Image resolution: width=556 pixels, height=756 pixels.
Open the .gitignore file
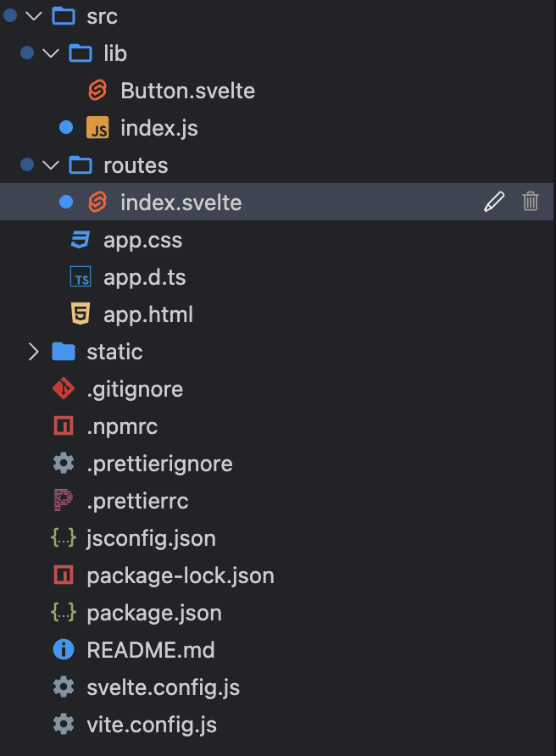click(x=135, y=390)
